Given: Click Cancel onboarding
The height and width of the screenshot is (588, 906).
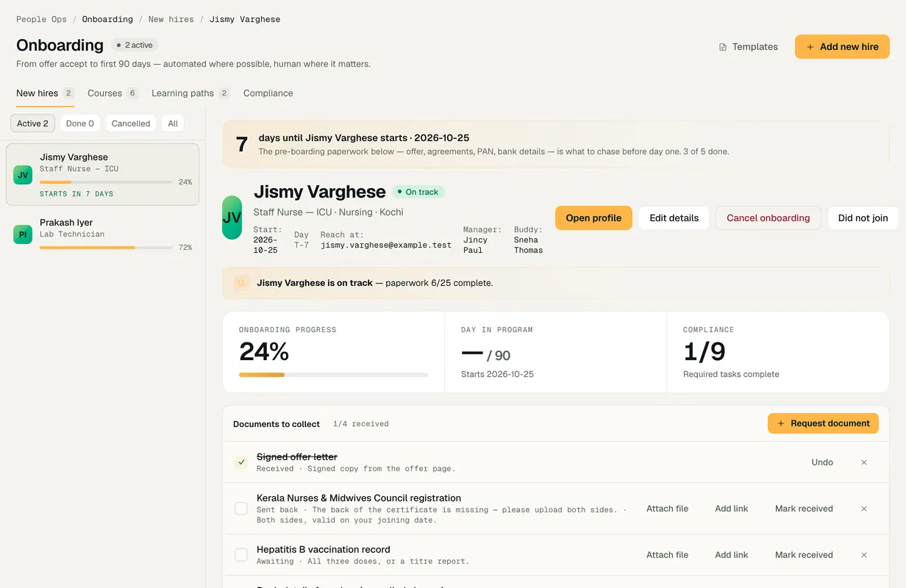Looking at the screenshot, I should click(x=768, y=218).
